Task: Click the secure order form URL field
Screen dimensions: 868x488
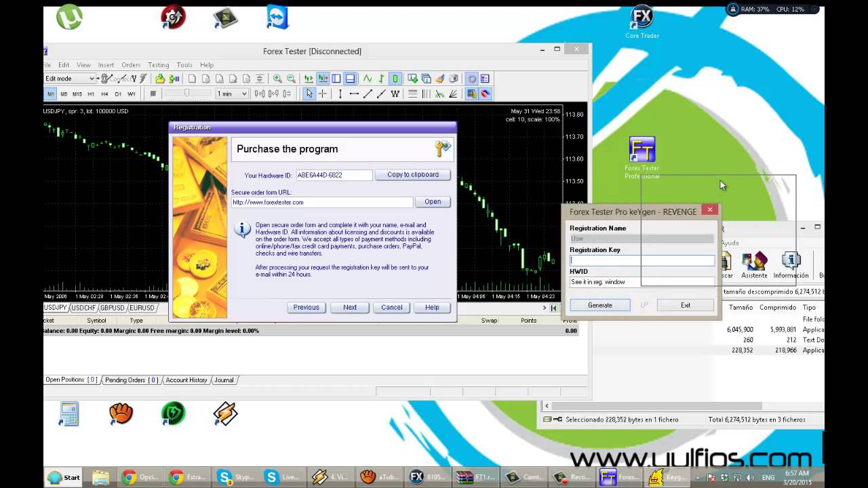Action: [322, 202]
